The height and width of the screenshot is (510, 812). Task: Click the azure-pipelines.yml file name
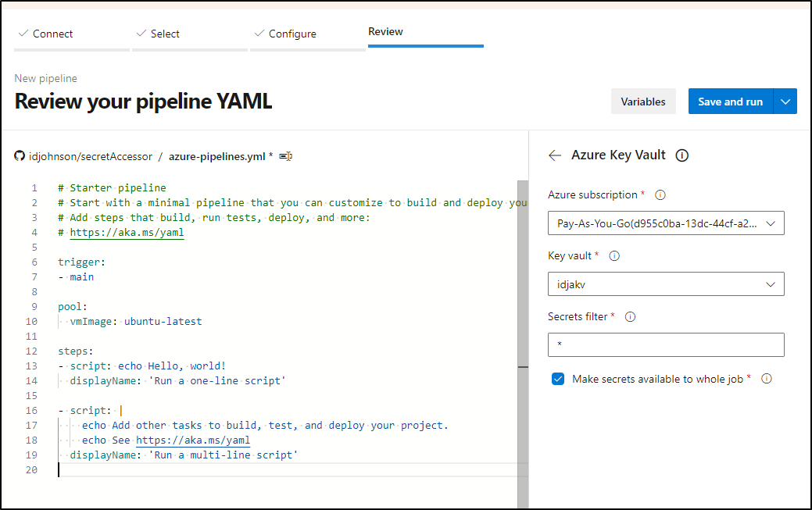pyautogui.click(x=217, y=156)
